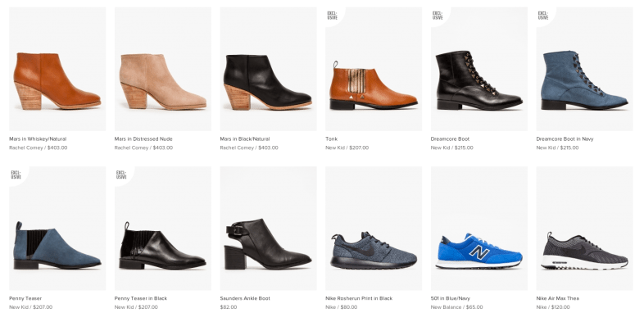The height and width of the screenshot is (322, 644).
Task: Select the Mars in Distressed Nude boot photo
Action: click(x=163, y=69)
